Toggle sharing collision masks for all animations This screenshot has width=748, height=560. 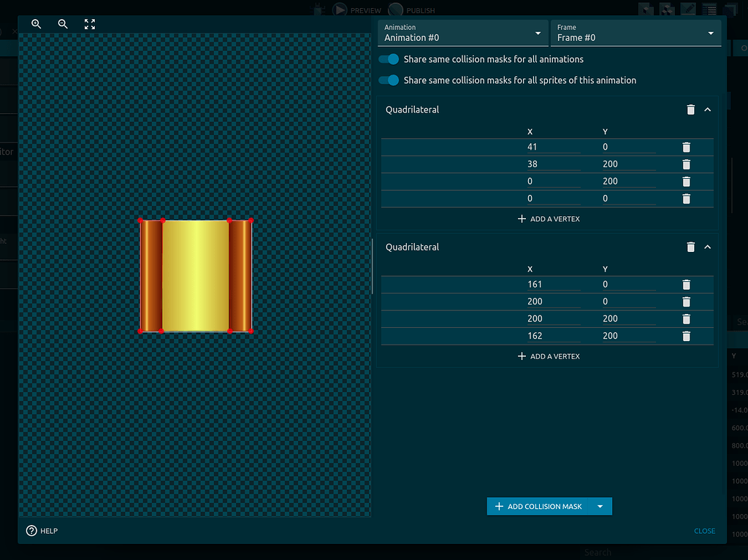click(x=389, y=59)
